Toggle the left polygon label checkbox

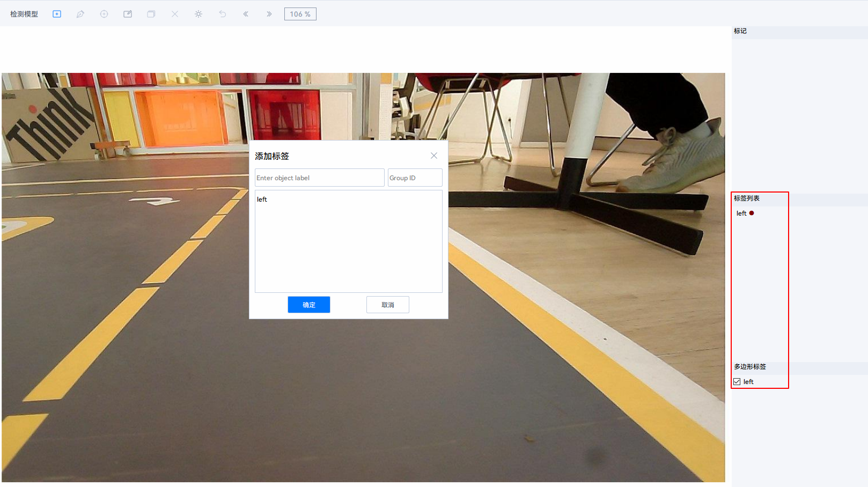[x=737, y=382]
